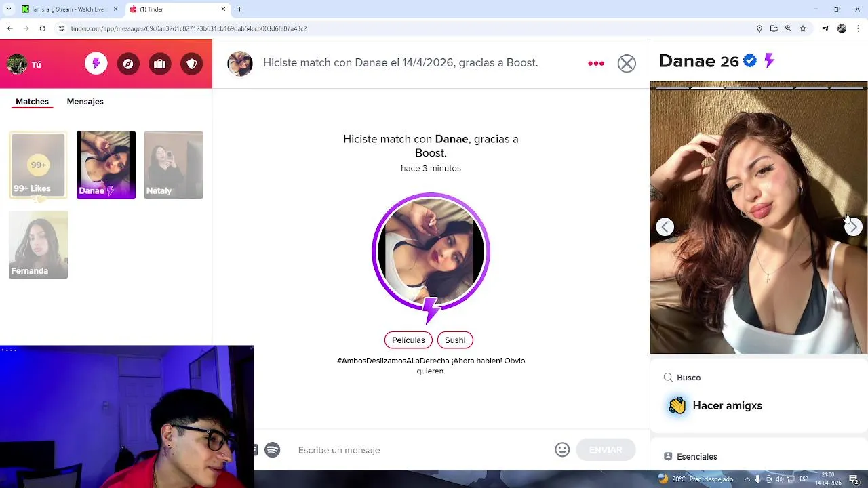Viewport: 868px width, 488px height.
Task: Switch to the Mensajes tab
Action: tap(85, 101)
